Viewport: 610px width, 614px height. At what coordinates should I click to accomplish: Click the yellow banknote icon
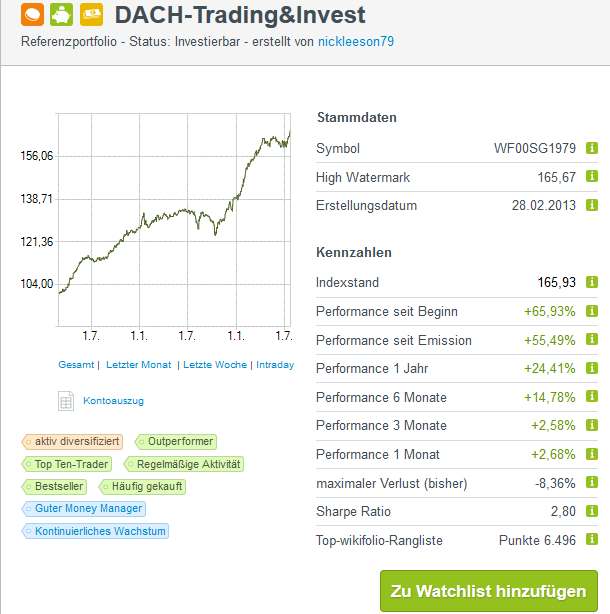91,14
